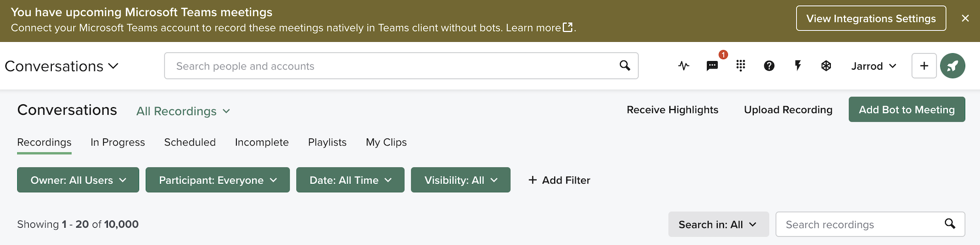980x245 pixels.
Task: Click View Integrations Settings button
Action: click(871, 18)
